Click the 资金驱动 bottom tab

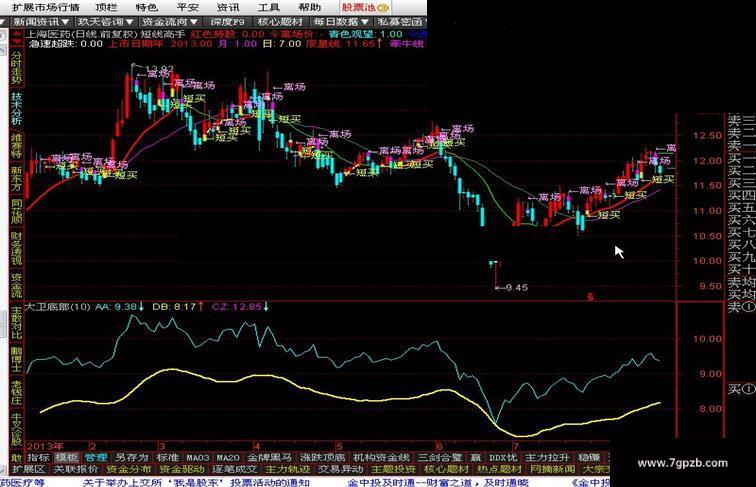pos(181,469)
